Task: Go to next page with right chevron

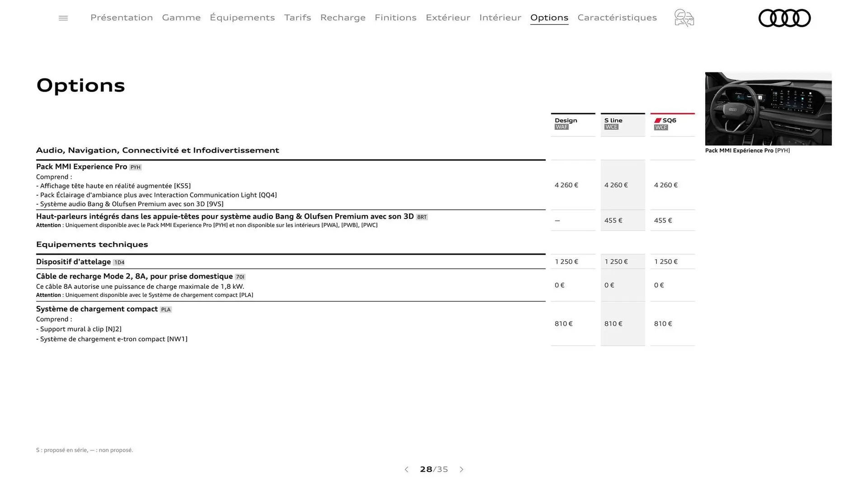Action: point(462,469)
